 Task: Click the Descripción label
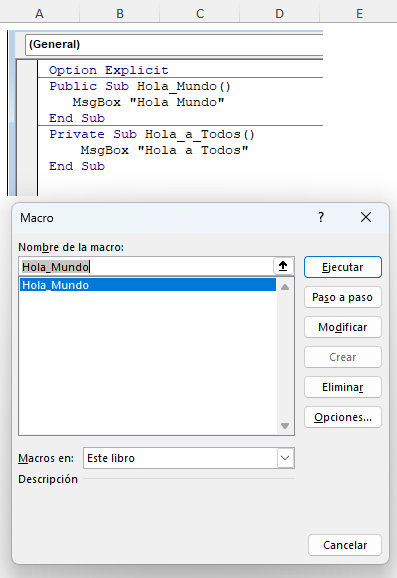(x=48, y=479)
